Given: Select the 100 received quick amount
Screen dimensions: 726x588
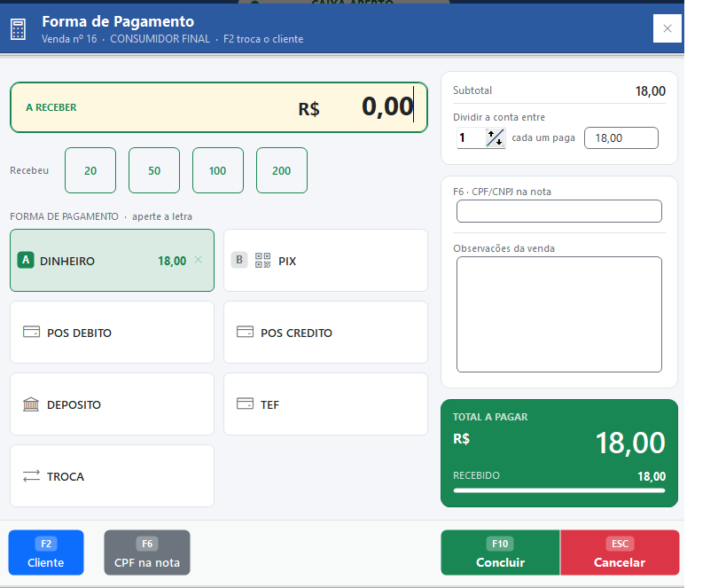Looking at the screenshot, I should (x=217, y=170).
